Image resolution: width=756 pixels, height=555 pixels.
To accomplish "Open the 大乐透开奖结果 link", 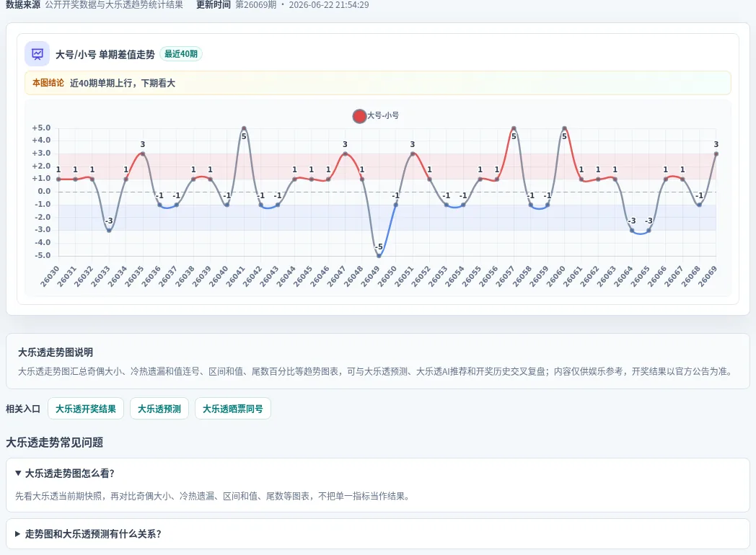I will click(x=86, y=409).
